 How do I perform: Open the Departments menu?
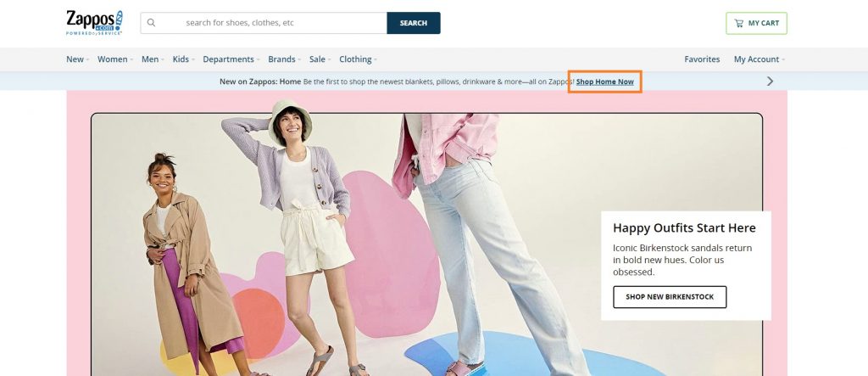231,59
